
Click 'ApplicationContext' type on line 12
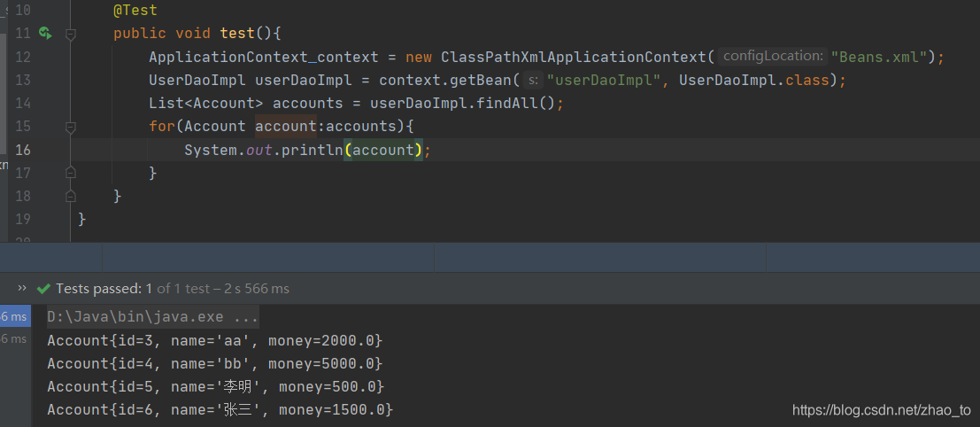228,57
